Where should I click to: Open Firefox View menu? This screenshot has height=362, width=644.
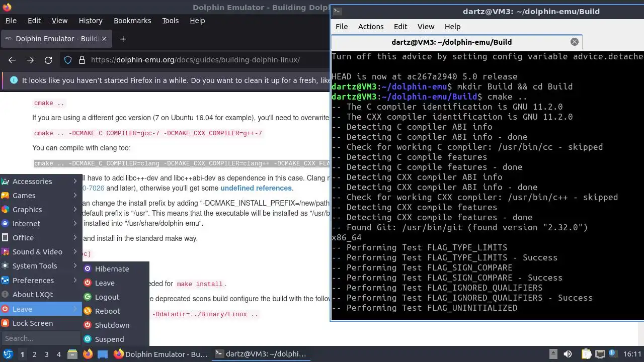click(x=59, y=21)
